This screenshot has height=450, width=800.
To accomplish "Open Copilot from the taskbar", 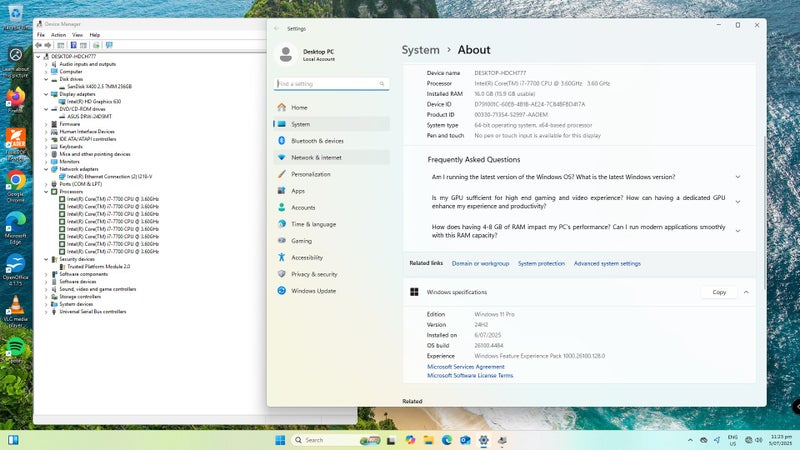I will [x=410, y=440].
